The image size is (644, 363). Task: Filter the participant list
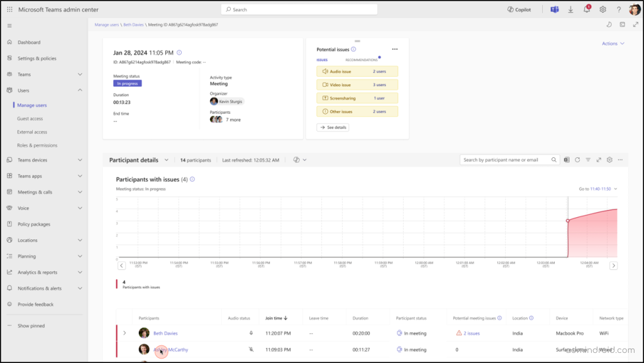tap(589, 159)
